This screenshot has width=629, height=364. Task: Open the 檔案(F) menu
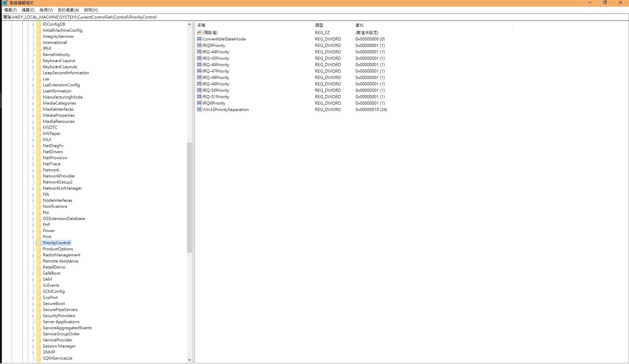[10, 10]
